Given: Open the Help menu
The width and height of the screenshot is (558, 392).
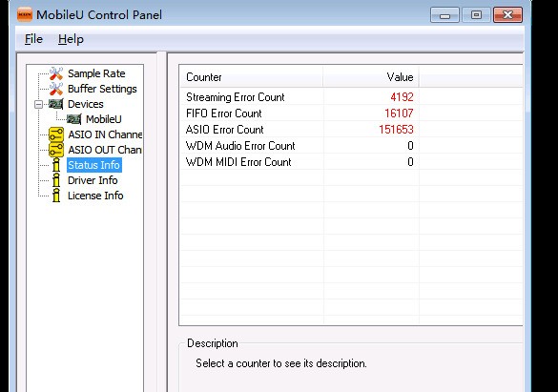Looking at the screenshot, I should point(71,39).
